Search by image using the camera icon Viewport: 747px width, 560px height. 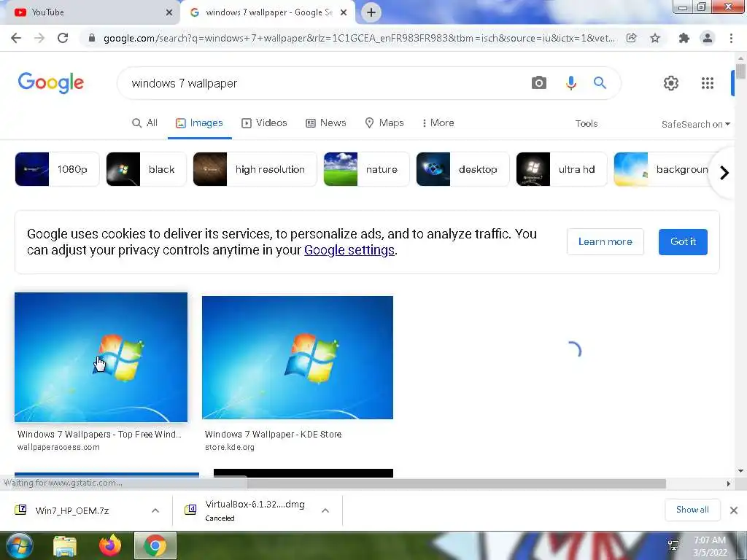tap(539, 83)
